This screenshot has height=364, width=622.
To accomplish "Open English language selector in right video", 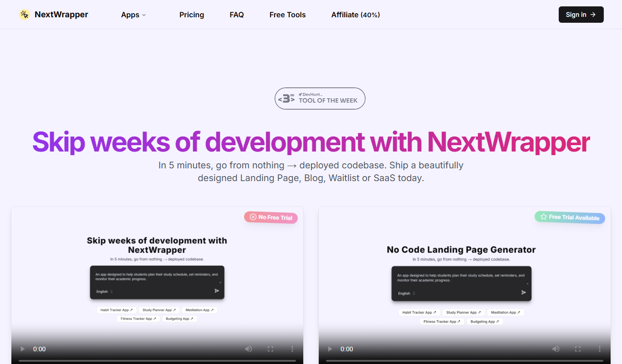I will pos(407,293).
